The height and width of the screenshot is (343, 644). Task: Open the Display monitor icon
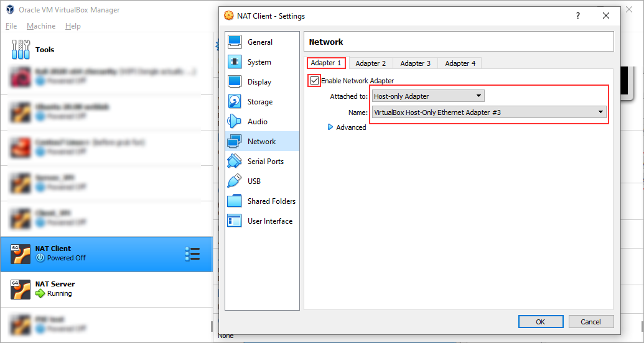(235, 81)
